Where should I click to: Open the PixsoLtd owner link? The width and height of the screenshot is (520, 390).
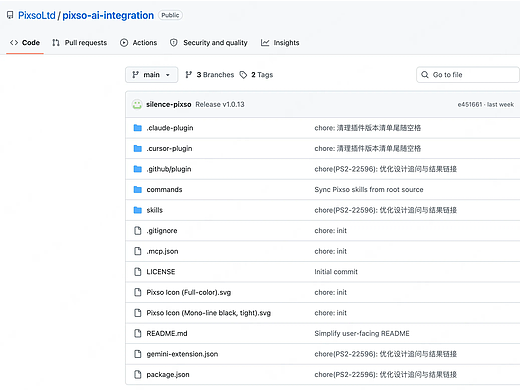click(x=37, y=15)
